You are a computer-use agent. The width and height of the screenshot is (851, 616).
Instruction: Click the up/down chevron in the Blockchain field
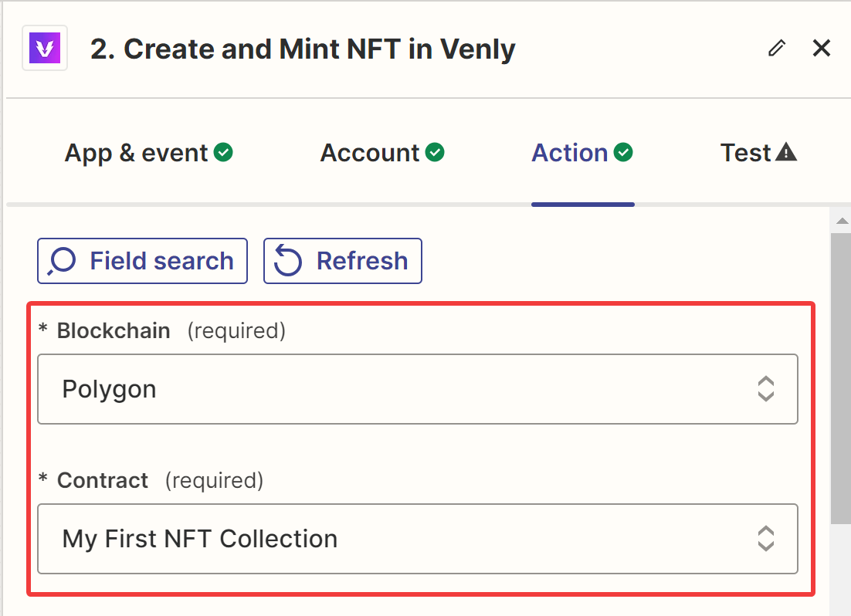(765, 389)
